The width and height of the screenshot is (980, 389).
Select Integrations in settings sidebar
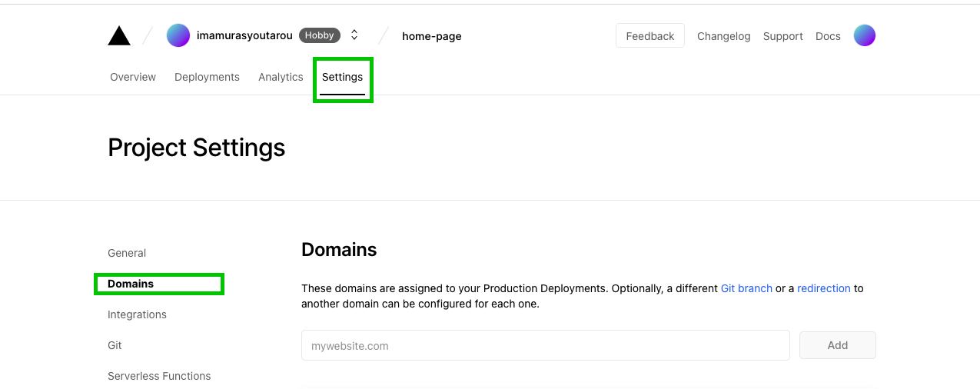tap(137, 314)
